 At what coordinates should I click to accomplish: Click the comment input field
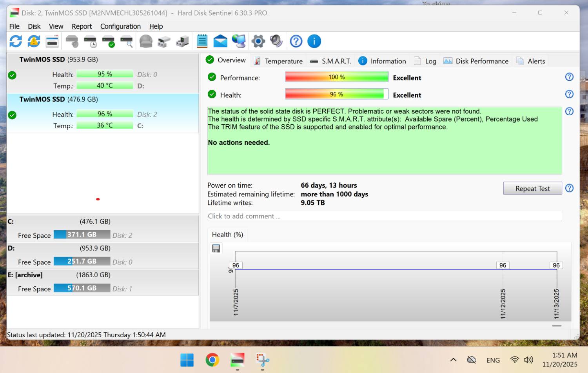pos(384,216)
